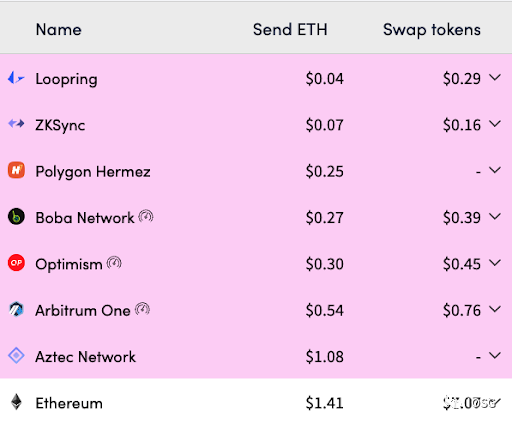Click the Boba Network logo icon
This screenshot has height=424, width=512.
tap(16, 217)
